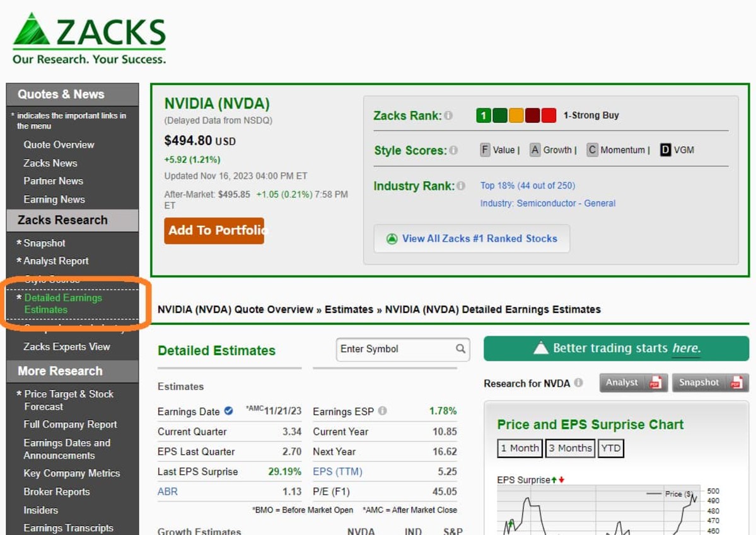
Task: Click the green rank 1 square
Action: pos(484,115)
